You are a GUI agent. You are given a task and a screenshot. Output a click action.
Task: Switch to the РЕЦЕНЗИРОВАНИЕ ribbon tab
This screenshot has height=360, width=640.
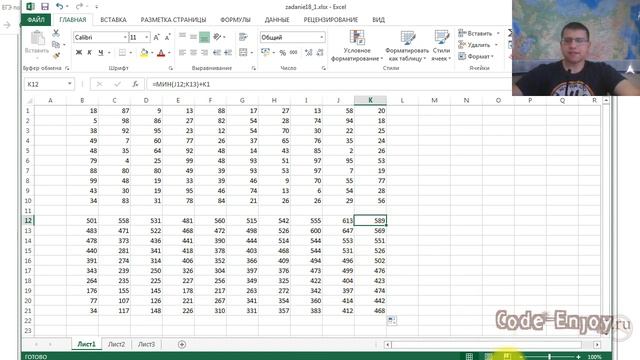(x=331, y=20)
